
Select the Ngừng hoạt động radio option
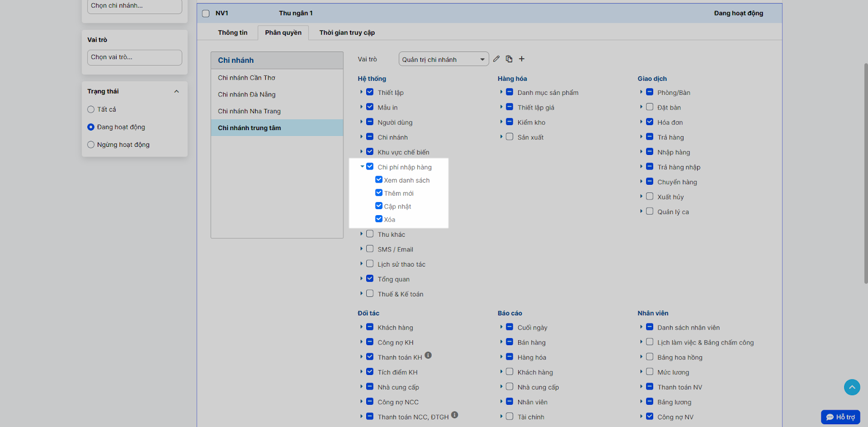[91, 145]
